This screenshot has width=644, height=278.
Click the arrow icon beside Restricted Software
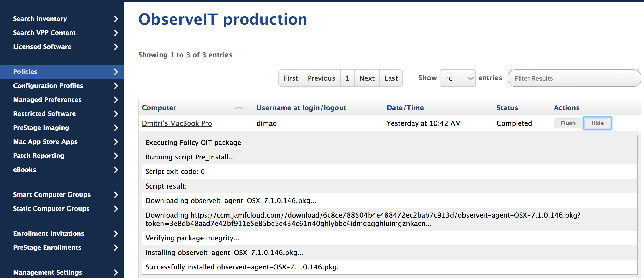pos(116,114)
